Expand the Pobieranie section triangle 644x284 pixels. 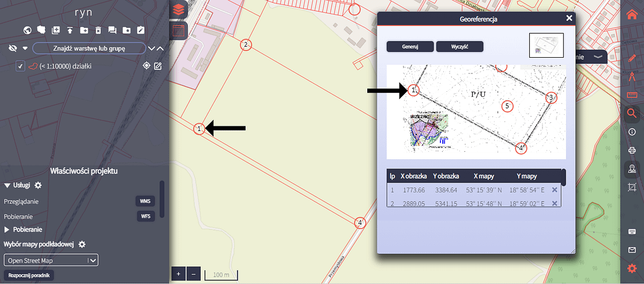point(6,229)
